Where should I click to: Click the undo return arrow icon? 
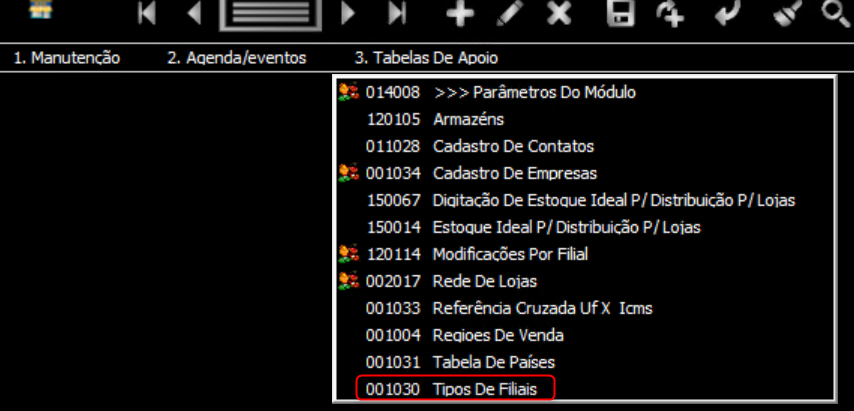point(727,13)
